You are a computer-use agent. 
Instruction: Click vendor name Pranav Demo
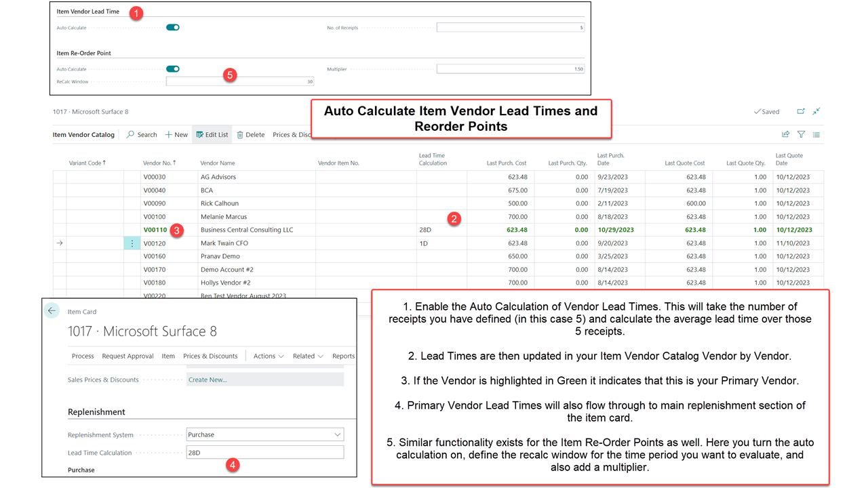click(220, 256)
